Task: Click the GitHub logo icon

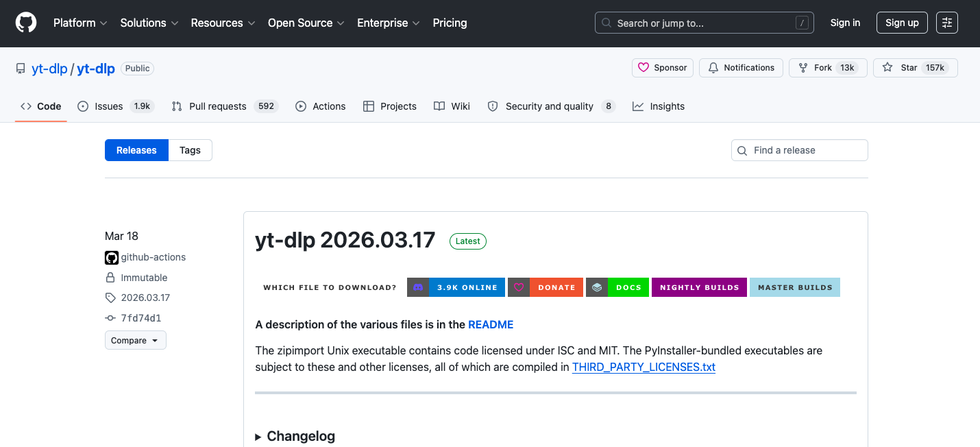Action: [26, 23]
